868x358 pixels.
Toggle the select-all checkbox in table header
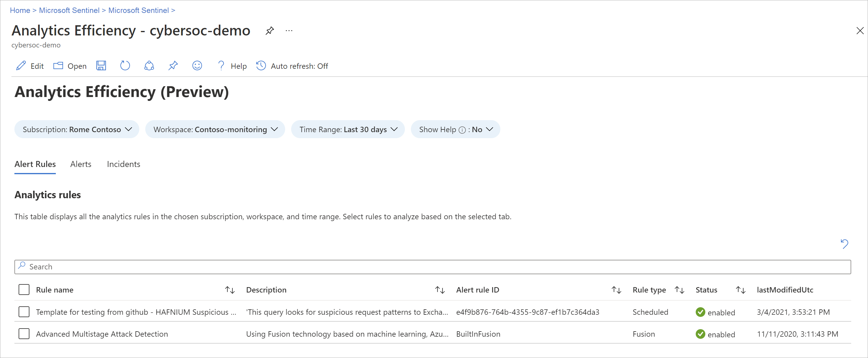(x=24, y=290)
